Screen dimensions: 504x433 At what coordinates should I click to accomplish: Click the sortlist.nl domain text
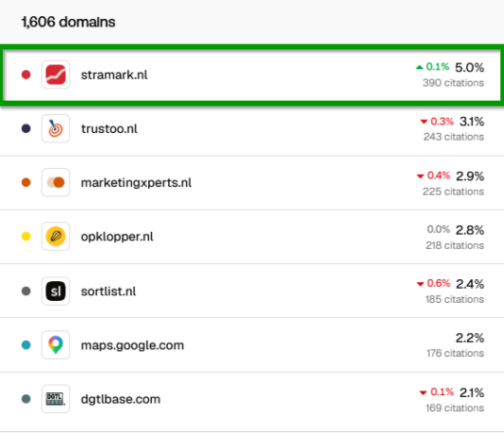(x=108, y=292)
